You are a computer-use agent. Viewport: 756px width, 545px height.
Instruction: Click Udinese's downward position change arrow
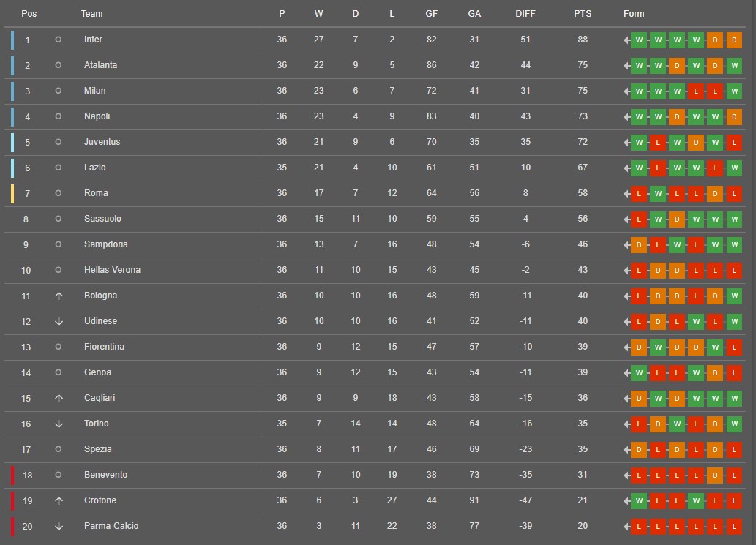(x=59, y=321)
